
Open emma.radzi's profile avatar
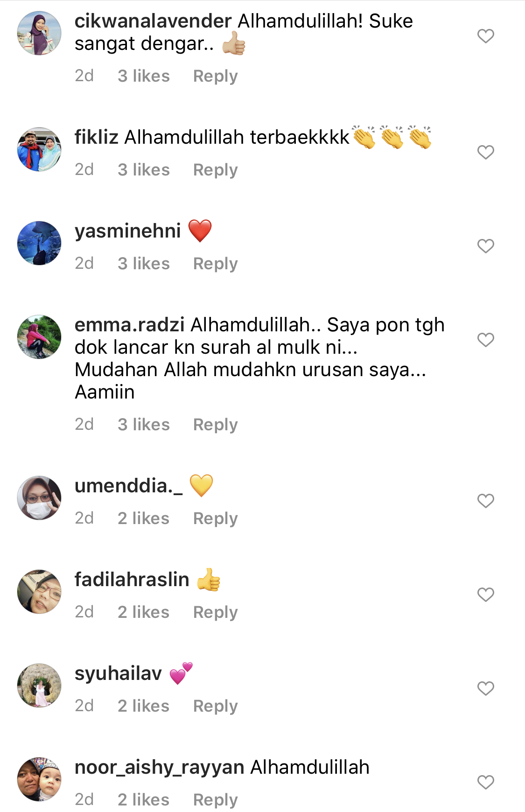pyautogui.click(x=39, y=336)
